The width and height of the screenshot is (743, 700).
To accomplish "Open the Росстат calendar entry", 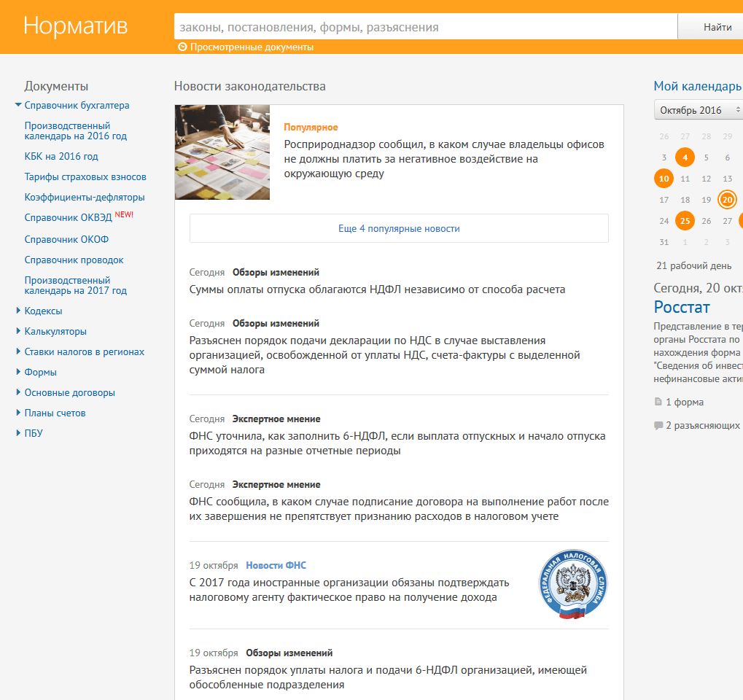I will click(682, 307).
